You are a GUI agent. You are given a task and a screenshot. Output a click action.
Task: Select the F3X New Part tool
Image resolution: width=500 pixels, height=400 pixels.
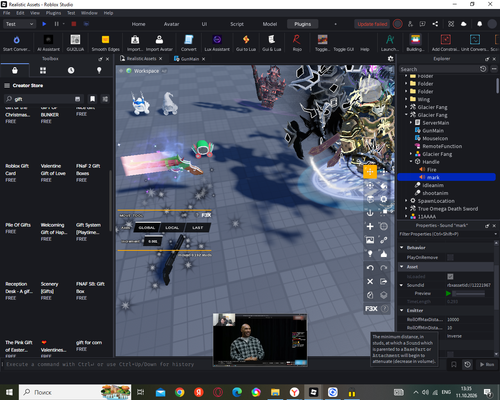click(x=370, y=226)
